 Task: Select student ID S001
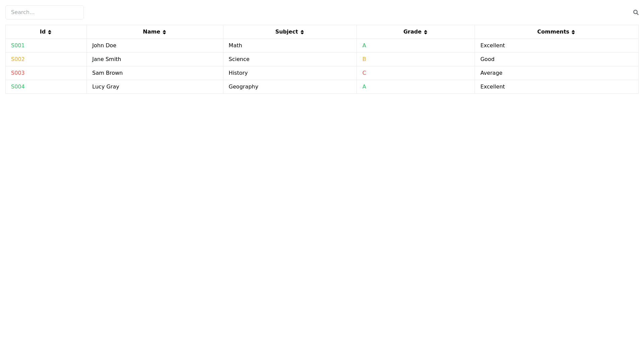18,46
